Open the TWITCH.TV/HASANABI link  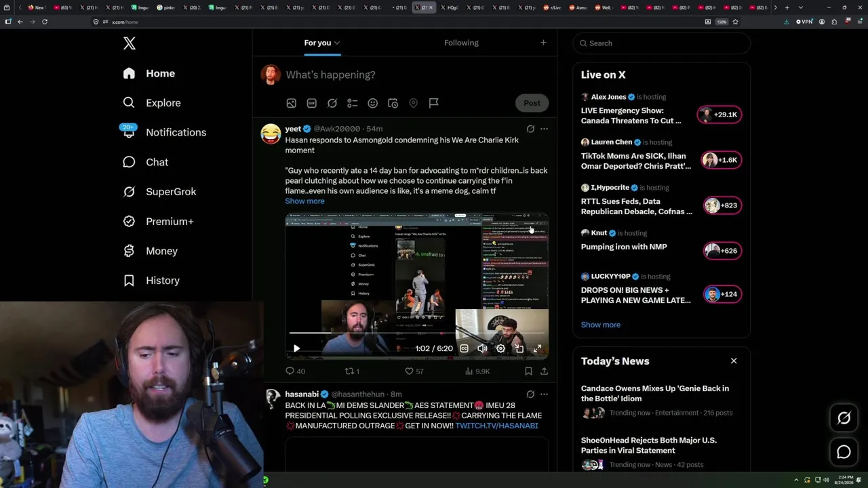pyautogui.click(x=496, y=426)
